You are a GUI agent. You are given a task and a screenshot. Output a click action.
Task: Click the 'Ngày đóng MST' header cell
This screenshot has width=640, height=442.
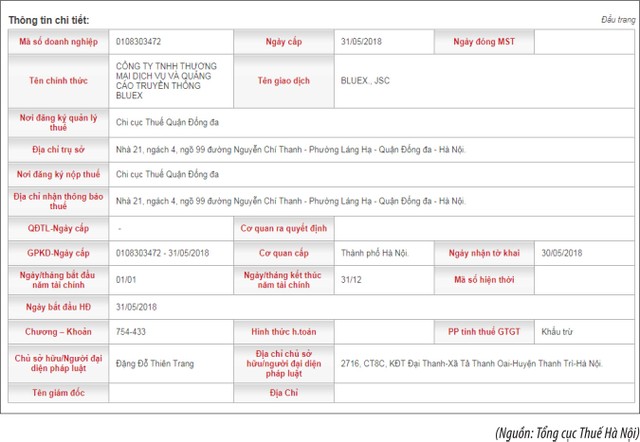coord(485,41)
